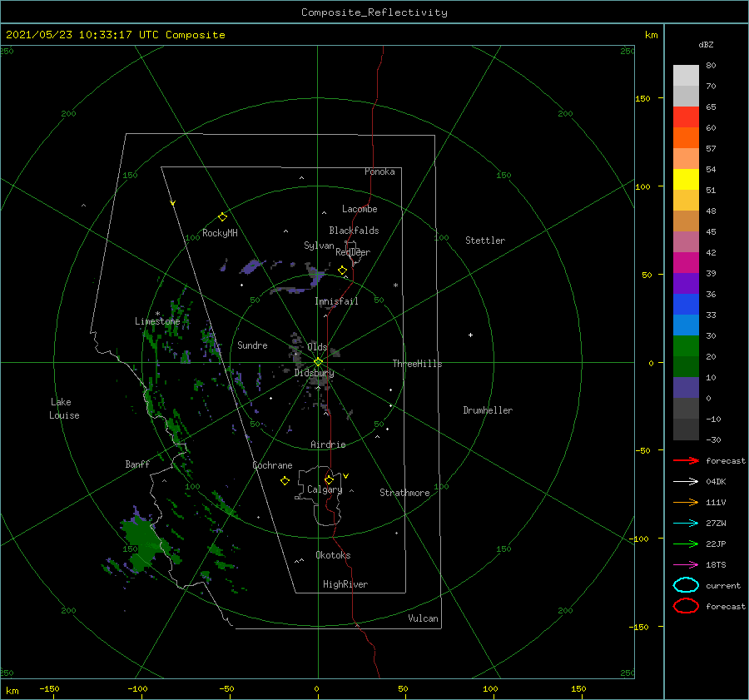
Task: Click the bright blue 36-33 dBZ swatch
Action: point(686,305)
